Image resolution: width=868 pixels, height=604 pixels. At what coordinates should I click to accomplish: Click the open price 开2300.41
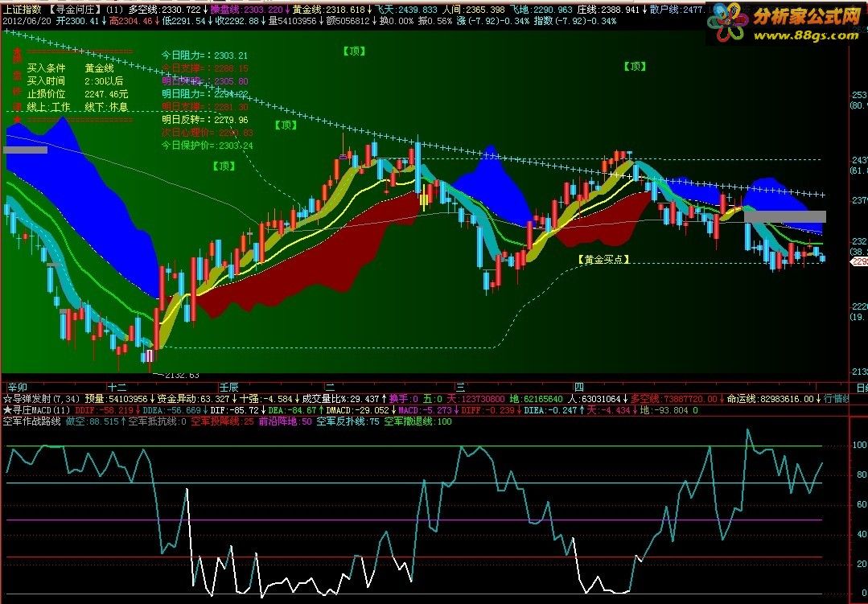77,21
